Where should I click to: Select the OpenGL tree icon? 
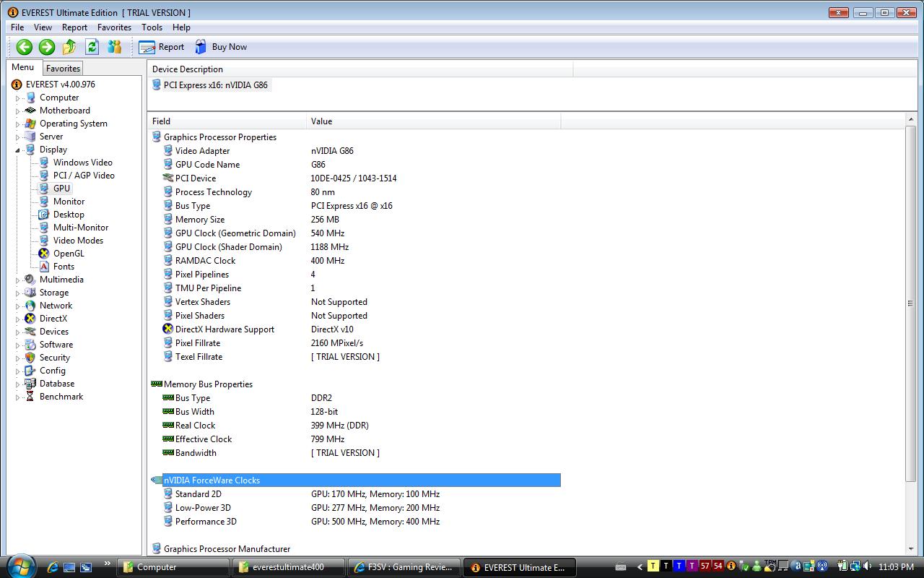[x=44, y=254]
